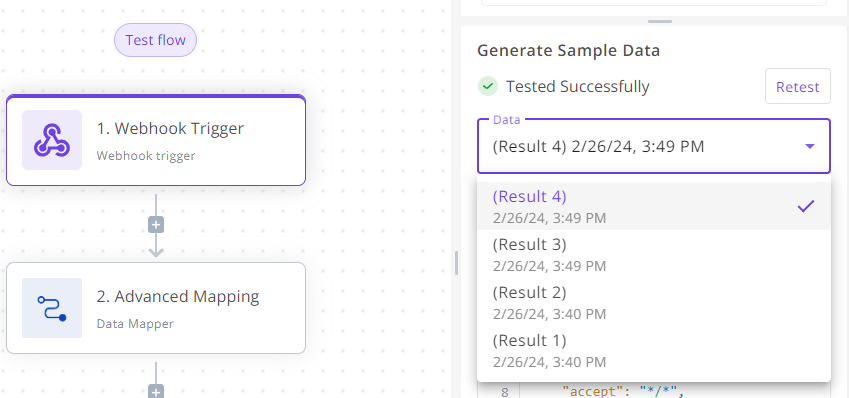Screen dimensions: 849x398
Task: Open the Data sample dropdown field
Action: [x=654, y=146]
